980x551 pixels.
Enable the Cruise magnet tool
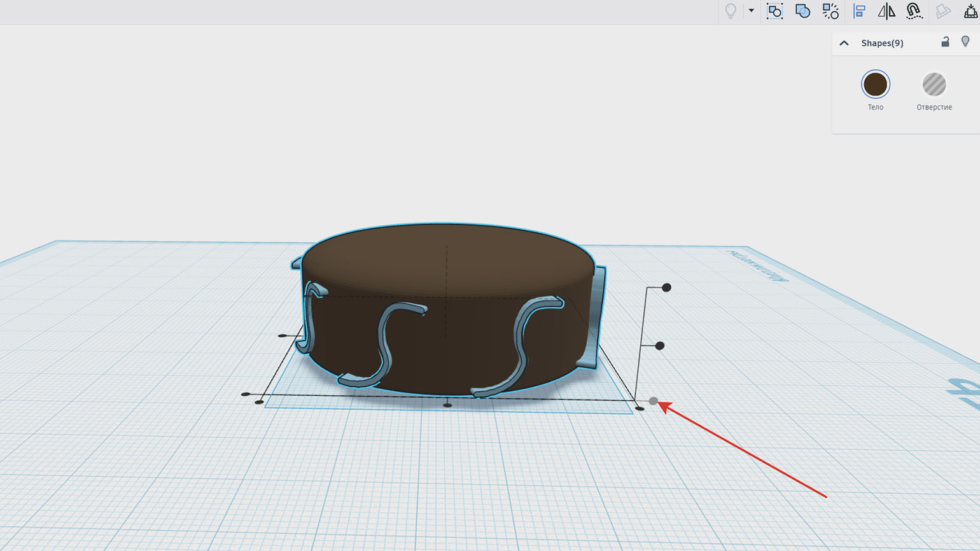(914, 11)
